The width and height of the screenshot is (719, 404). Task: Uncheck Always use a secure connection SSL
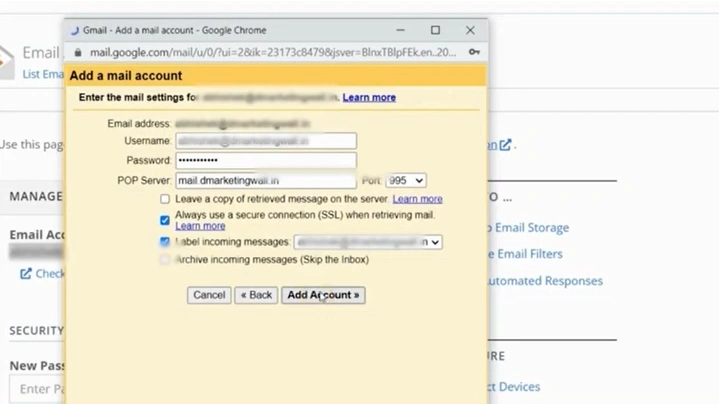coord(165,221)
